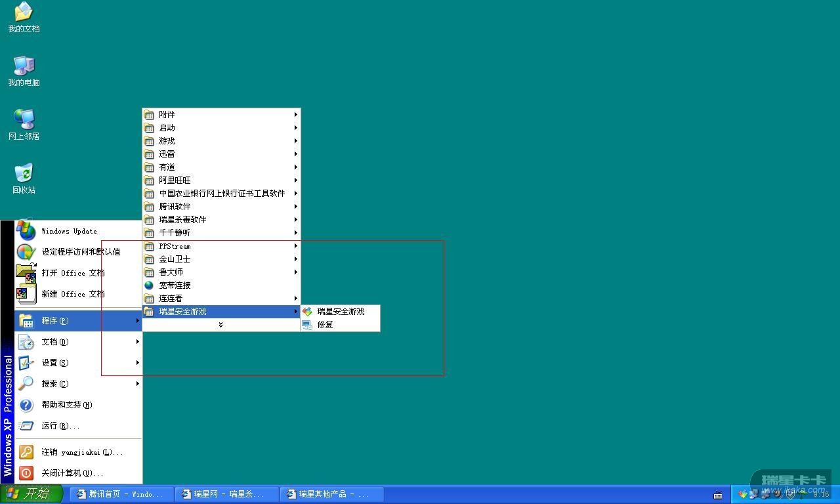Open the 连连看 program folder

(221, 299)
